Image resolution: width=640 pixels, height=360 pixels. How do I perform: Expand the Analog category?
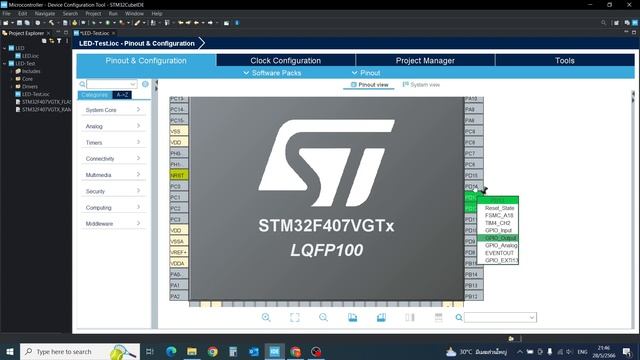[x=113, y=126]
